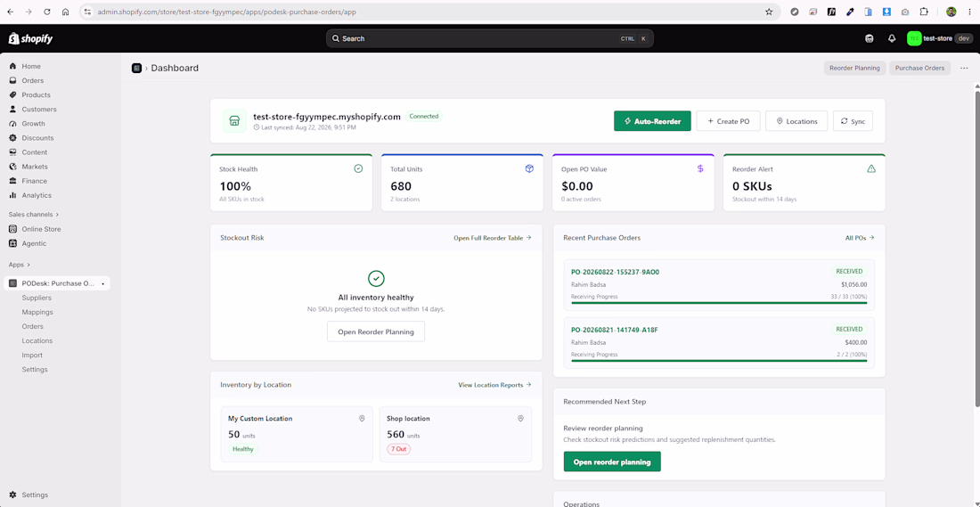Expand the Apps section chevron

pyautogui.click(x=29, y=265)
